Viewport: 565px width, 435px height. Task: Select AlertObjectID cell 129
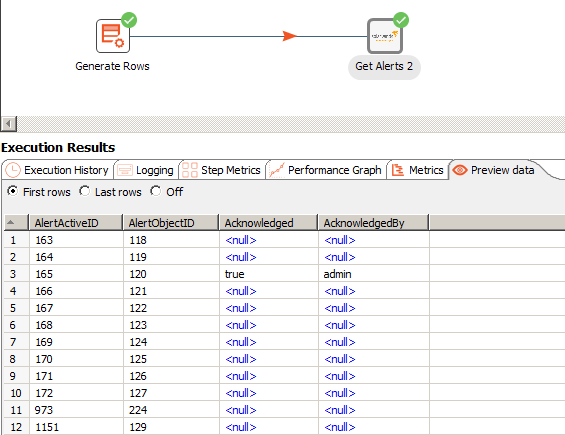click(171, 427)
